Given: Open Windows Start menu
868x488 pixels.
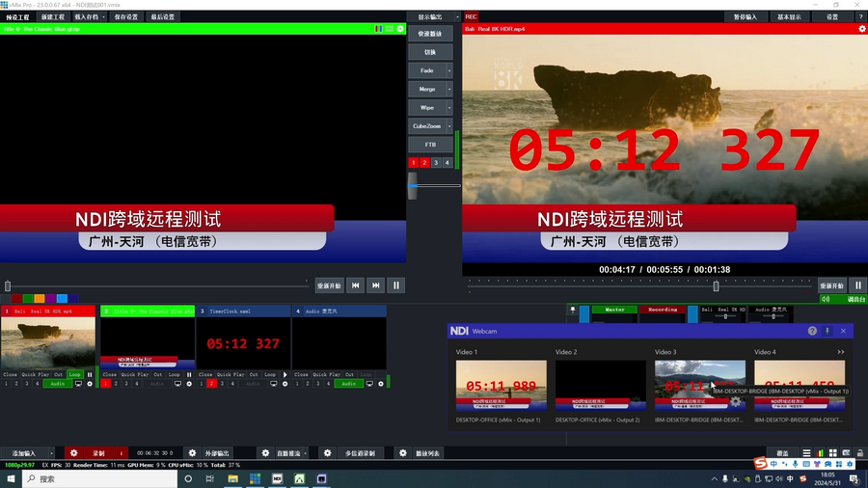Looking at the screenshot, I should 12,478.
